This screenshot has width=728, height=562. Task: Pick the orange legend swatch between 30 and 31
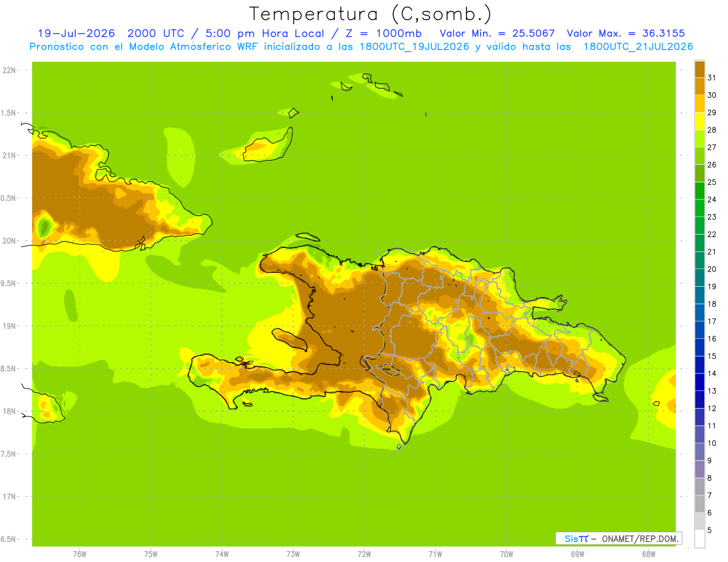point(699,86)
